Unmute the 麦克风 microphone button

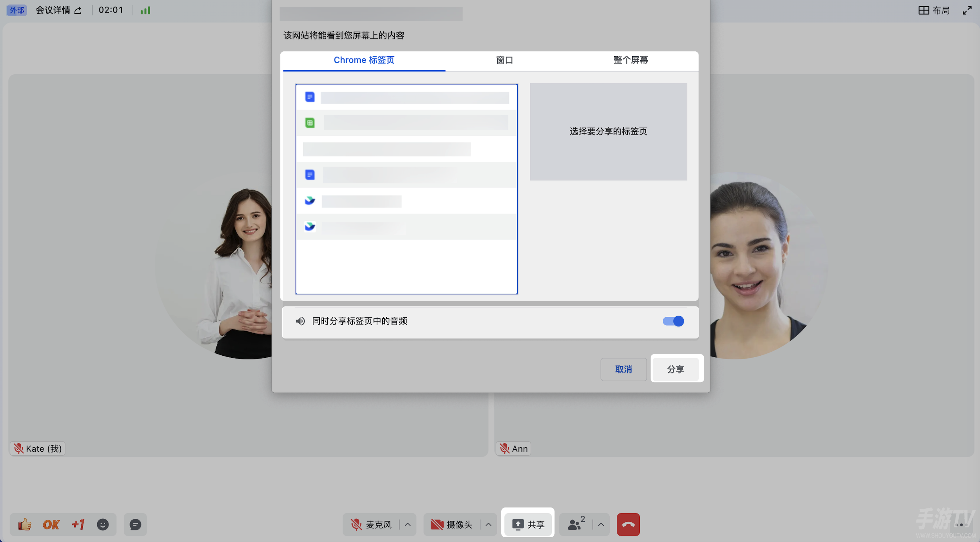371,524
